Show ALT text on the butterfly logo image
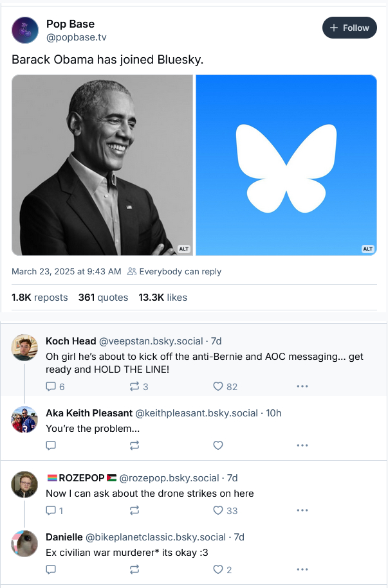The height and width of the screenshot is (588, 388). coord(367,249)
